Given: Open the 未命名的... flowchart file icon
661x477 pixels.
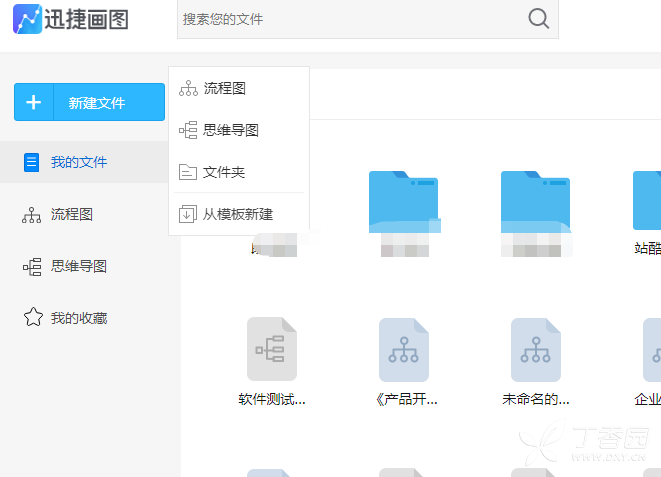Looking at the screenshot, I should [536, 350].
